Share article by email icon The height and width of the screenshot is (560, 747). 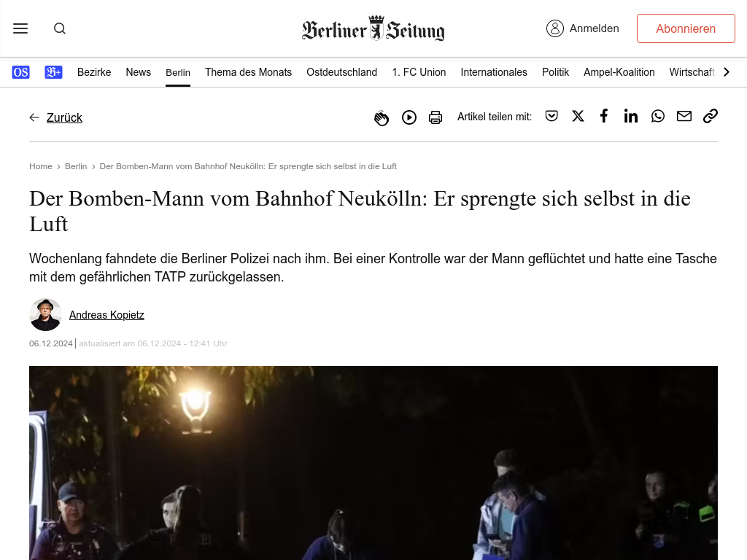click(x=684, y=116)
